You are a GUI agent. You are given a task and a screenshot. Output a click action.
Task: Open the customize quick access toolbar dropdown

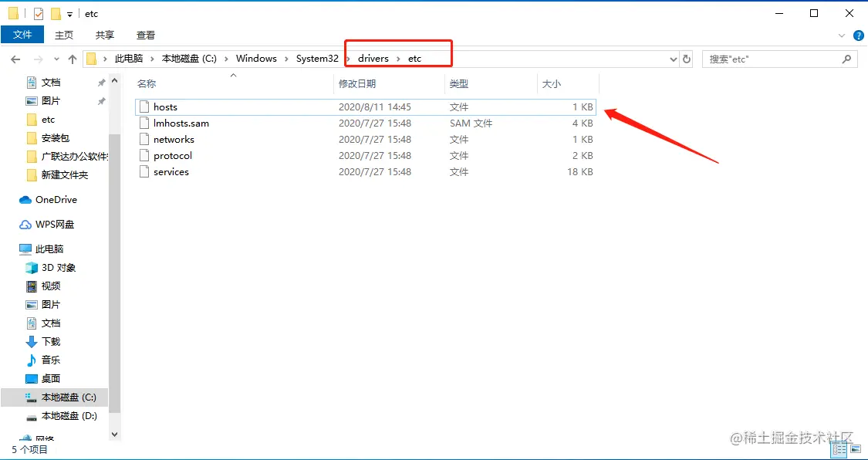click(69, 15)
